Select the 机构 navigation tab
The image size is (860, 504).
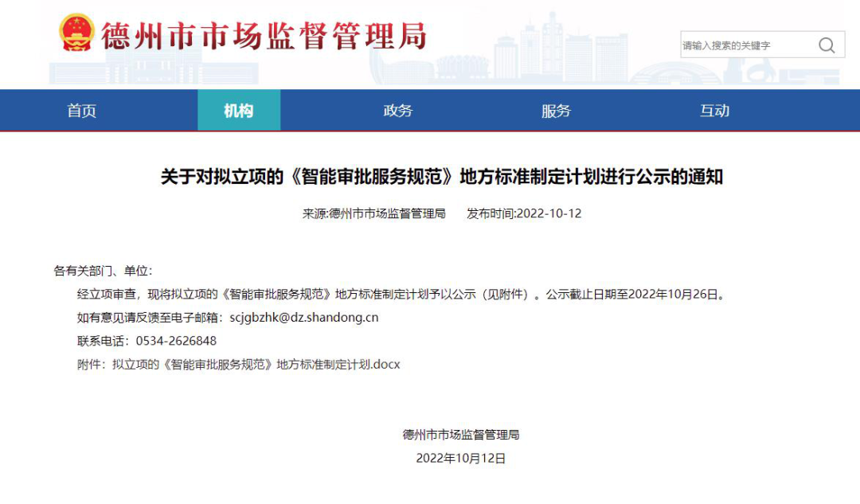239,111
